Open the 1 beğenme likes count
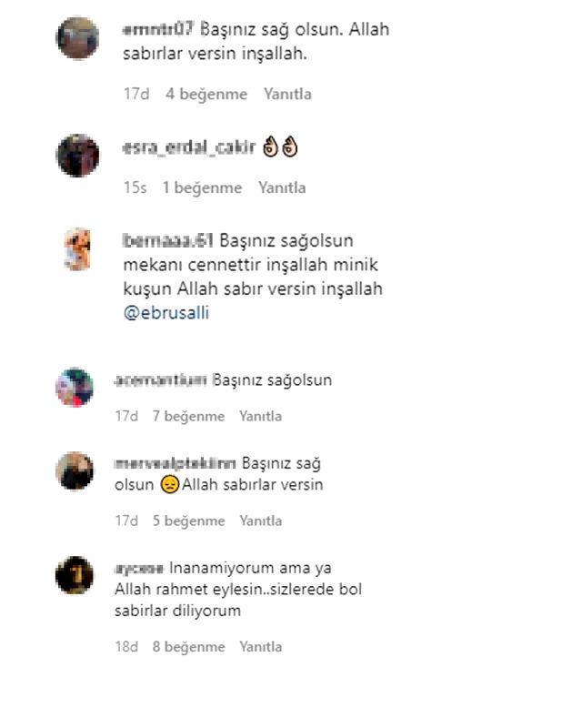The width and height of the screenshot is (582, 728). click(203, 188)
